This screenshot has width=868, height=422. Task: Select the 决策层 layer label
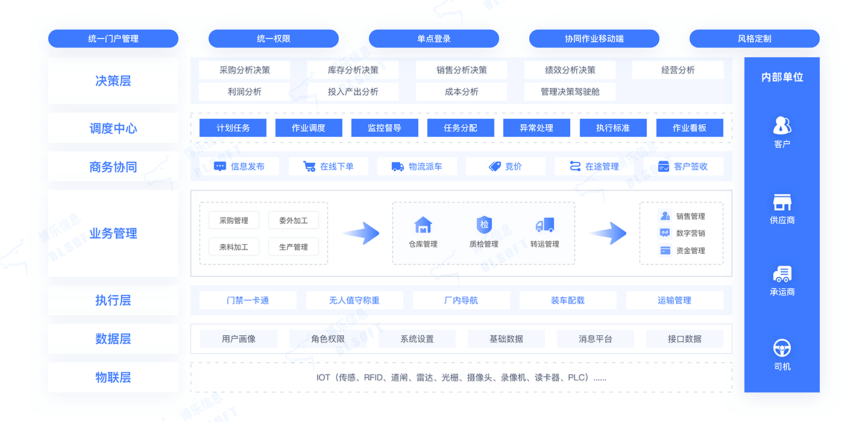113,81
